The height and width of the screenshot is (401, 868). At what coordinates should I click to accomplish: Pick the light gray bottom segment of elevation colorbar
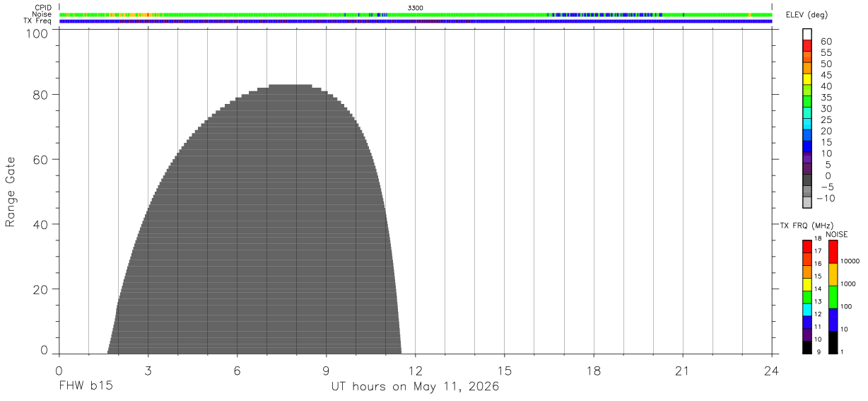point(807,202)
